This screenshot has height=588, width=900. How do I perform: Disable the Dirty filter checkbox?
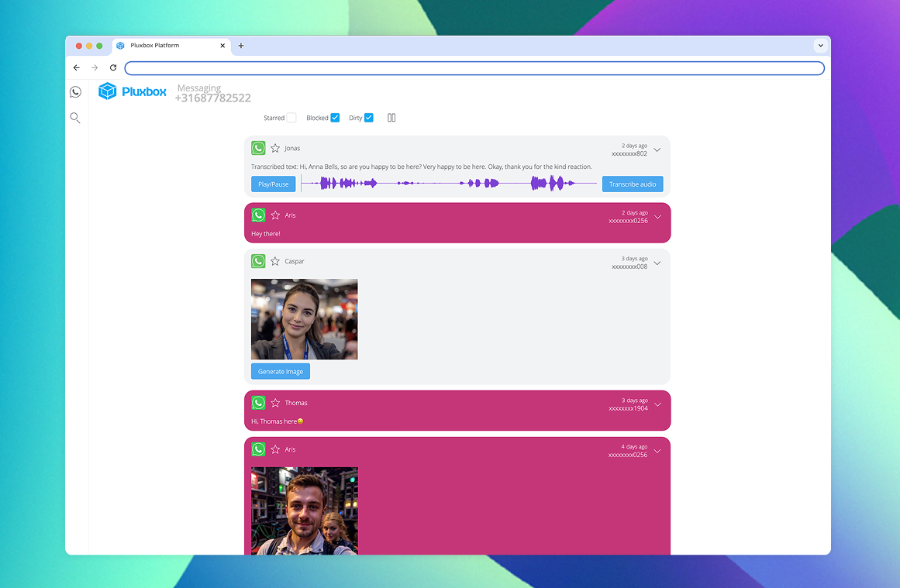pyautogui.click(x=369, y=118)
